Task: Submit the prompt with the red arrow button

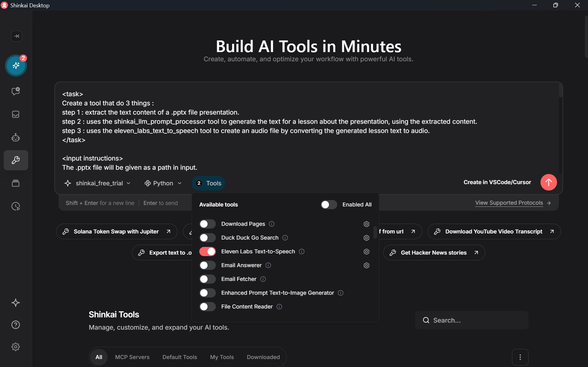Action: [x=548, y=182]
